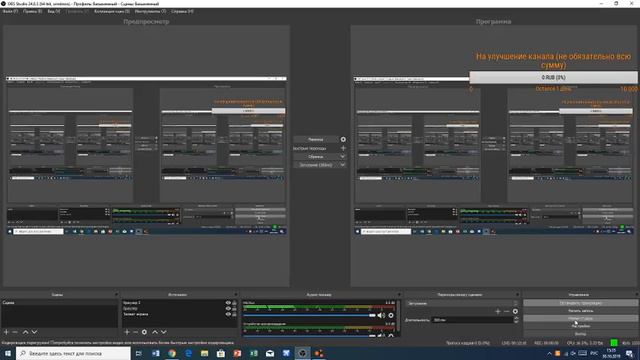This screenshot has width=640, height=360.
Task: Open Task View from taskbar
Action: pyautogui.click(x=139, y=353)
